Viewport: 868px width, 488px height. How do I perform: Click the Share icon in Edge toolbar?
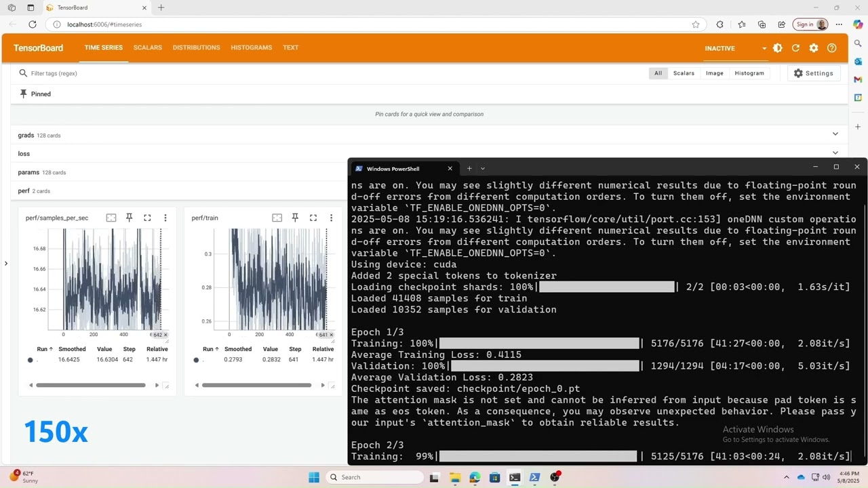[781, 24]
